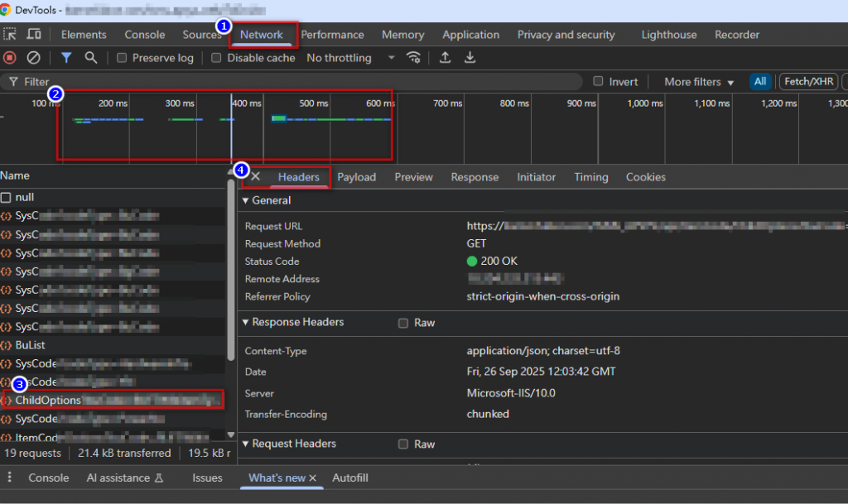Select the ItemCod request row
Screen dimensions: 848x504
(x=113, y=436)
